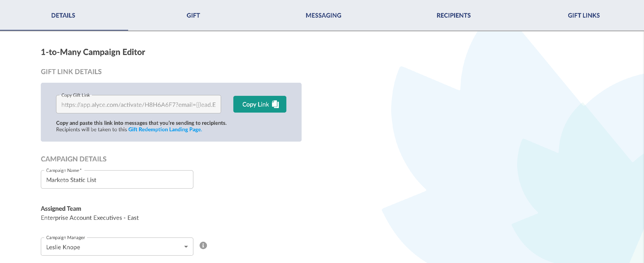Viewport: 644px width, 263px height.
Task: Click the Copy Link button
Action: pos(260,104)
